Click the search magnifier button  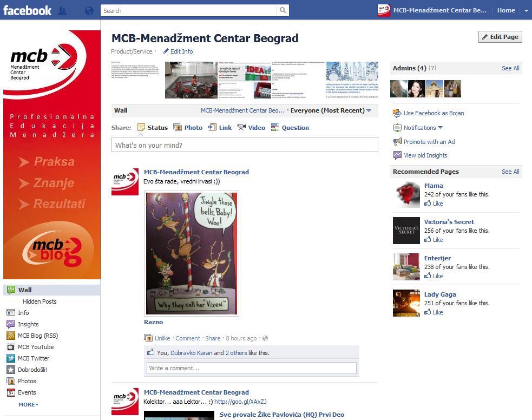point(283,10)
